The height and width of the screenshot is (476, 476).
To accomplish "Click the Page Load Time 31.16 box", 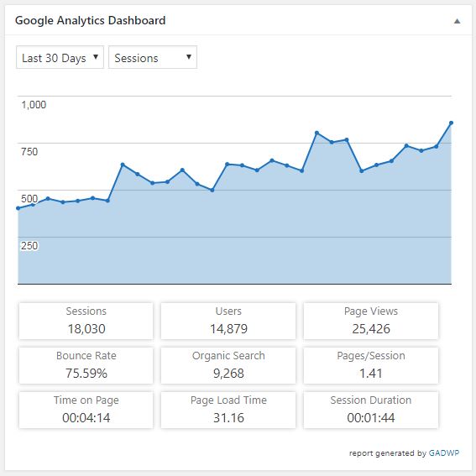I will click(228, 410).
